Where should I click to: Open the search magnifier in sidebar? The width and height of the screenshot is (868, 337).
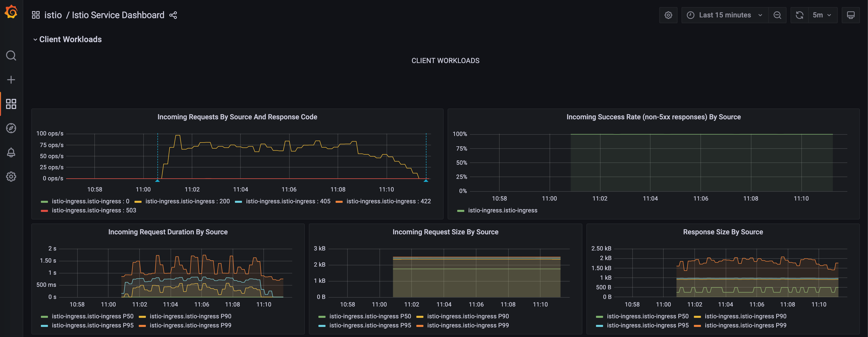pos(11,55)
